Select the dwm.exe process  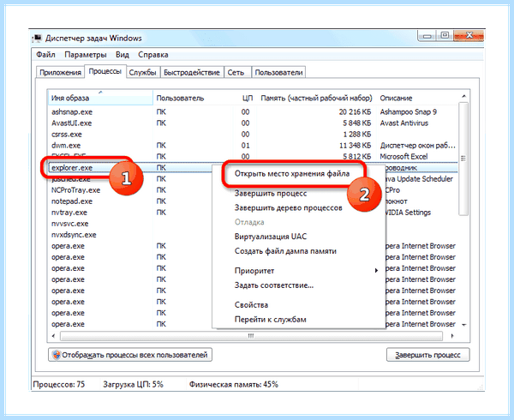tap(66, 146)
